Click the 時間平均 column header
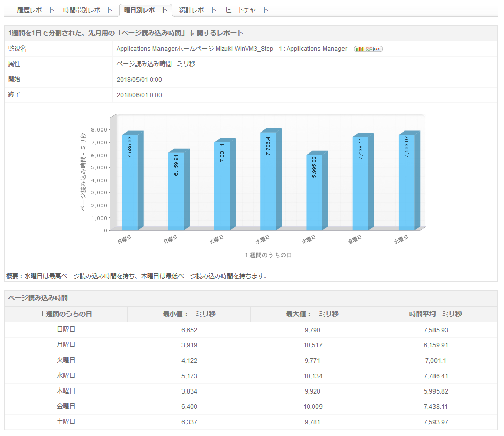The width and height of the screenshot is (504, 436). point(435,314)
